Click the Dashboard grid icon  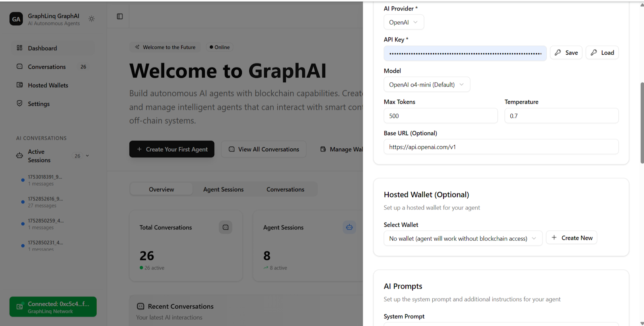click(19, 48)
